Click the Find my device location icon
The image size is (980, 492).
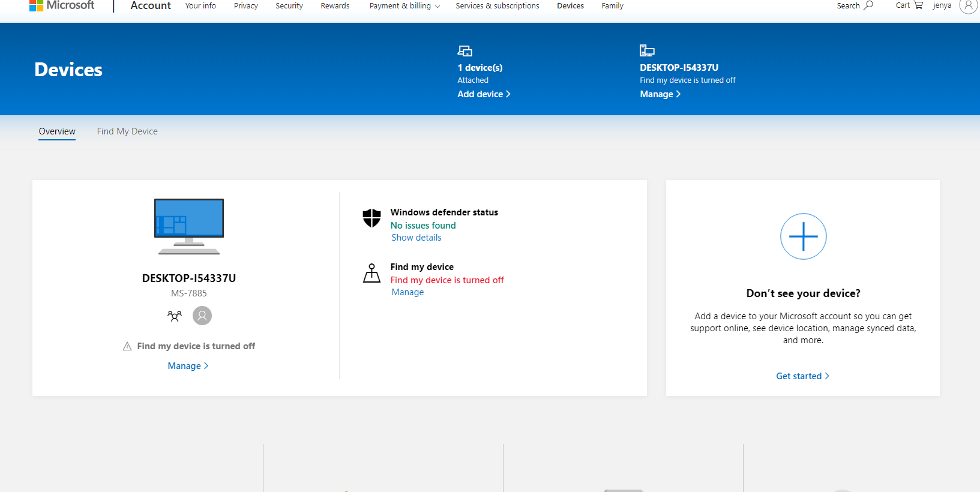[372, 273]
